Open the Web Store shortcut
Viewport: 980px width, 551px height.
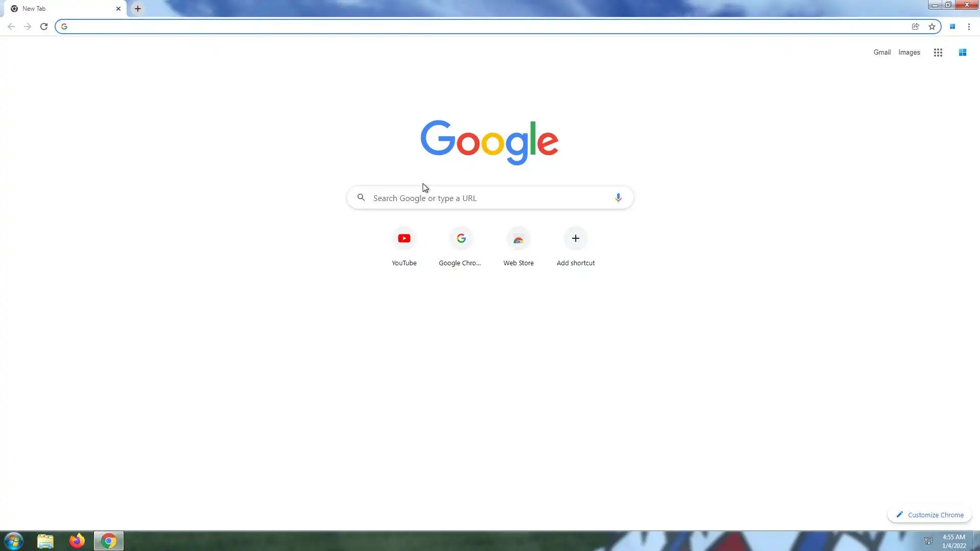coord(518,239)
